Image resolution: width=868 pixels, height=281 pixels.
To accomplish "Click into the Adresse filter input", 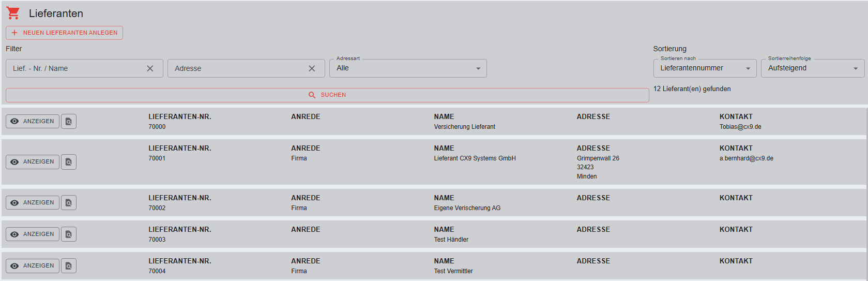I will coord(237,68).
